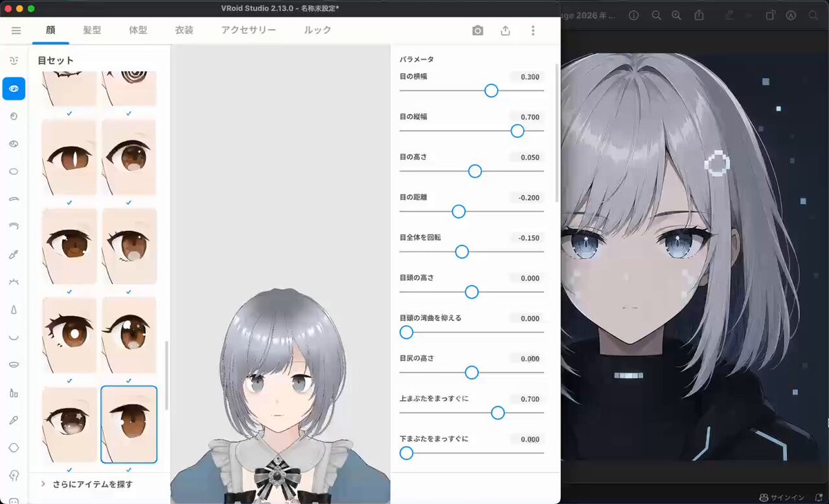The width and height of the screenshot is (829, 504).
Task: Click the markup pen-circle icon in Preview
Action: [x=791, y=15]
